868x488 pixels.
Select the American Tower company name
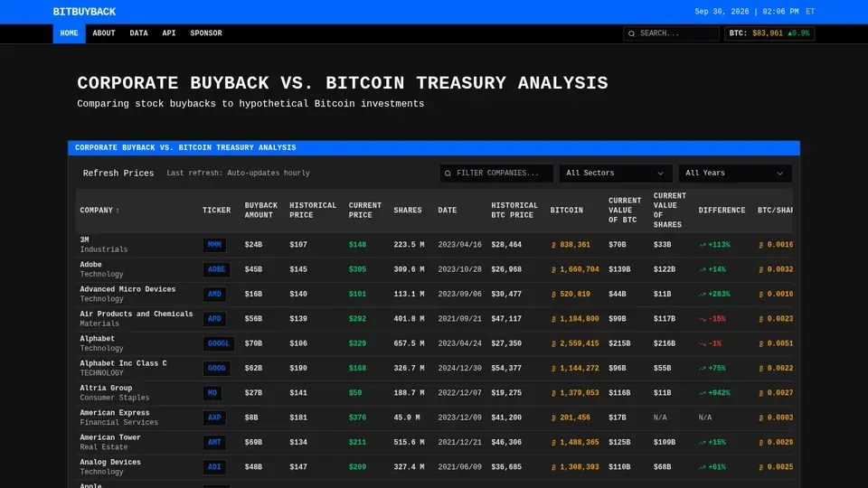pos(110,437)
